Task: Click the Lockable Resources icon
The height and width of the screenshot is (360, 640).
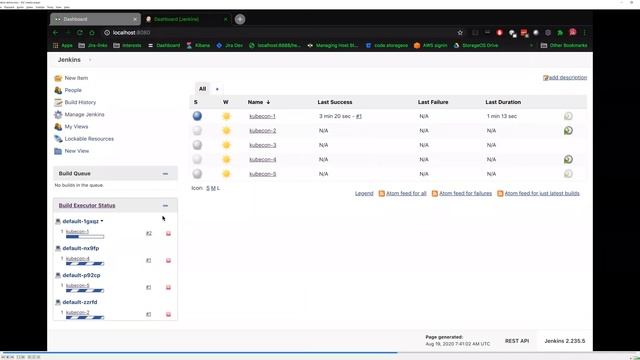Action: pos(58,139)
